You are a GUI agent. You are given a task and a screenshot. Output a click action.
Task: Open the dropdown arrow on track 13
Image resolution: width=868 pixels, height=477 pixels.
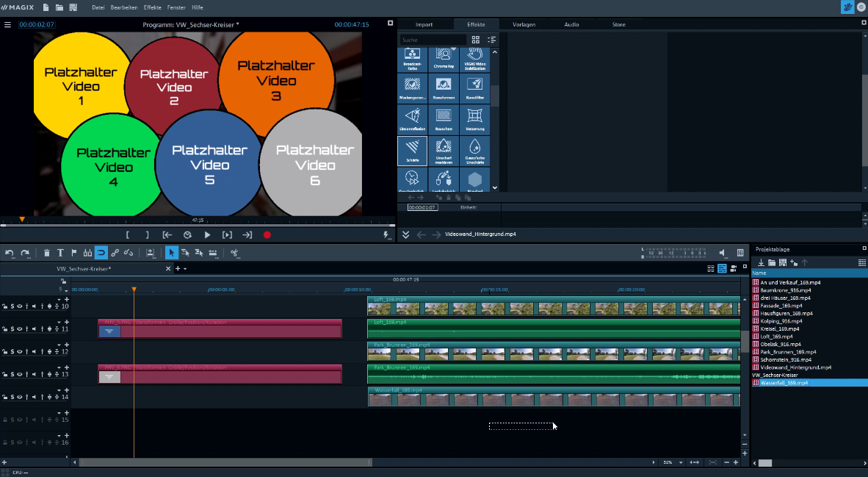point(59,367)
